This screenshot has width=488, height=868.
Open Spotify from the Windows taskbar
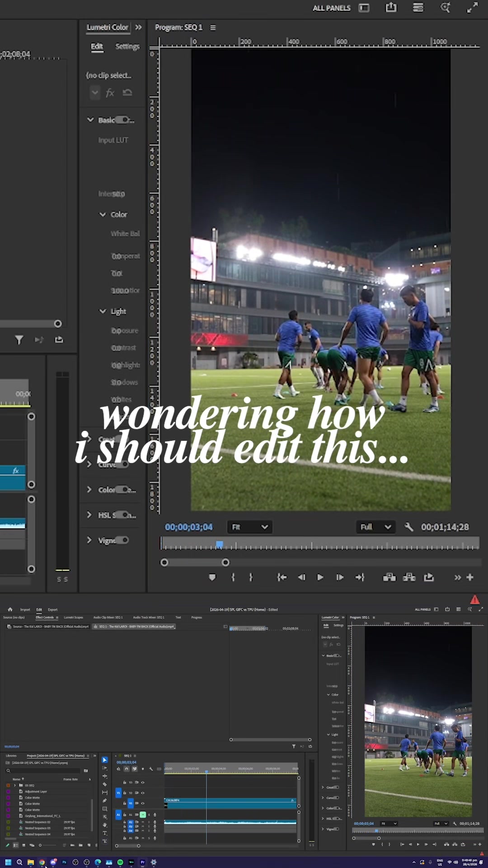pos(120,862)
